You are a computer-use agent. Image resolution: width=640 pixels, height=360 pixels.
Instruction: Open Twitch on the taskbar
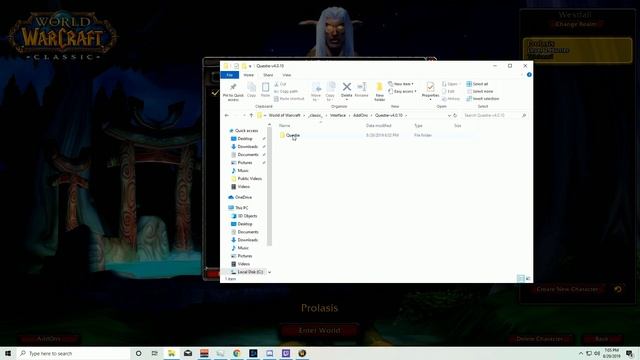tap(286, 353)
